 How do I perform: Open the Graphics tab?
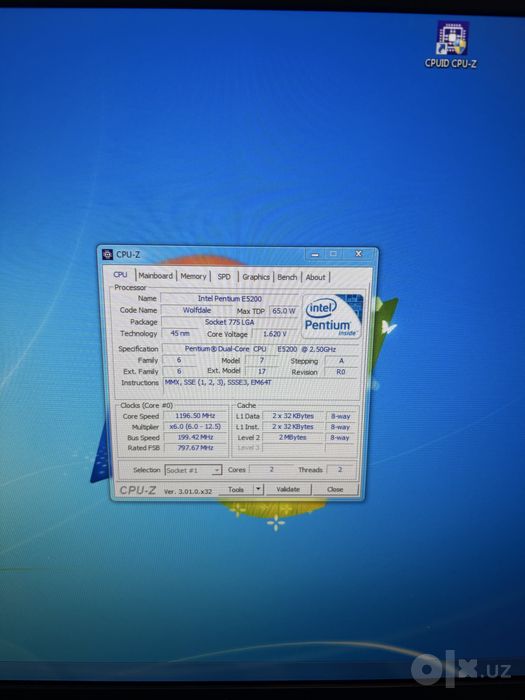click(x=256, y=277)
